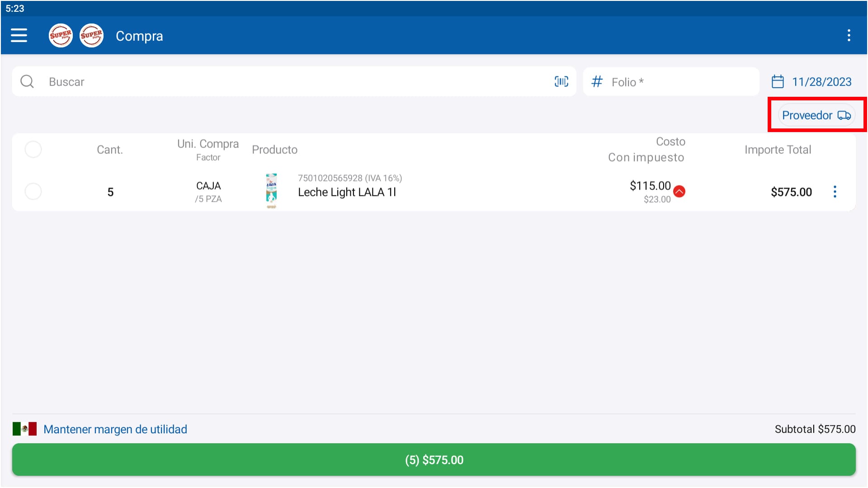The width and height of the screenshot is (868, 488).
Task: Open the top-right overflow options menu
Action: coord(849,35)
